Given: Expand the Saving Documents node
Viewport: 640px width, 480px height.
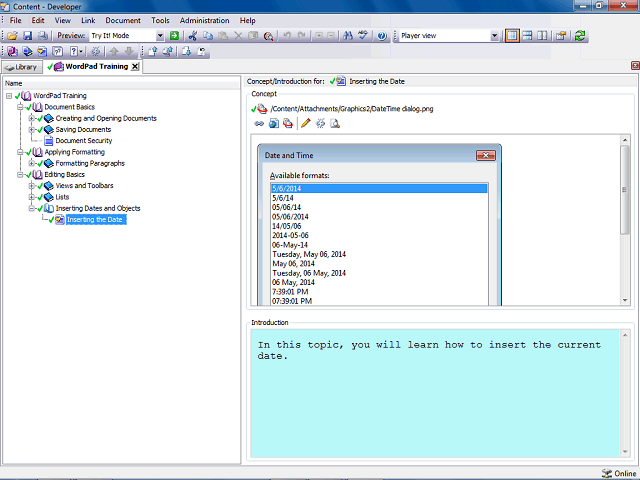Looking at the screenshot, I should [x=31, y=129].
